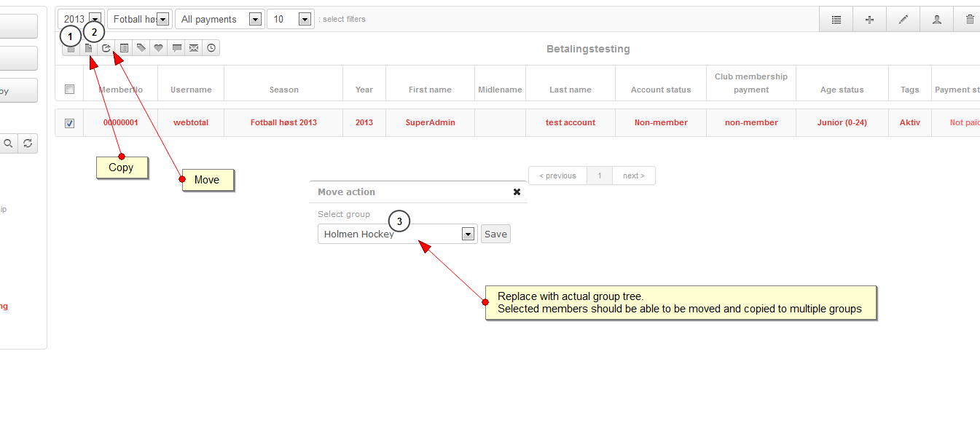
Task: Click the Aktiv tag cell
Action: [x=910, y=122]
